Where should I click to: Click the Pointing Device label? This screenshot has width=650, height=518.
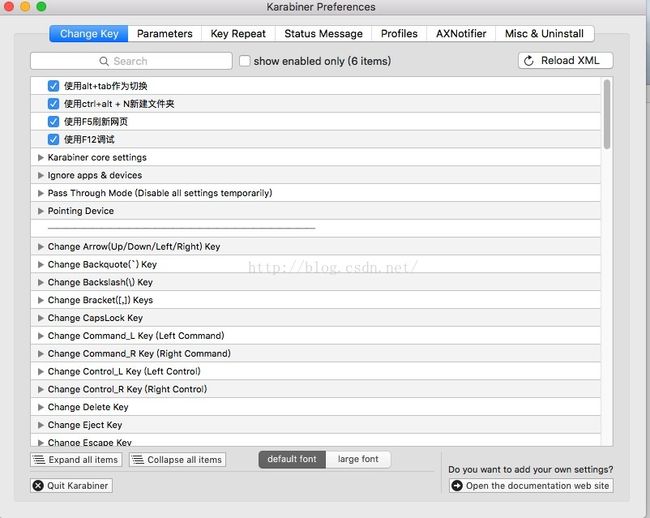point(81,211)
